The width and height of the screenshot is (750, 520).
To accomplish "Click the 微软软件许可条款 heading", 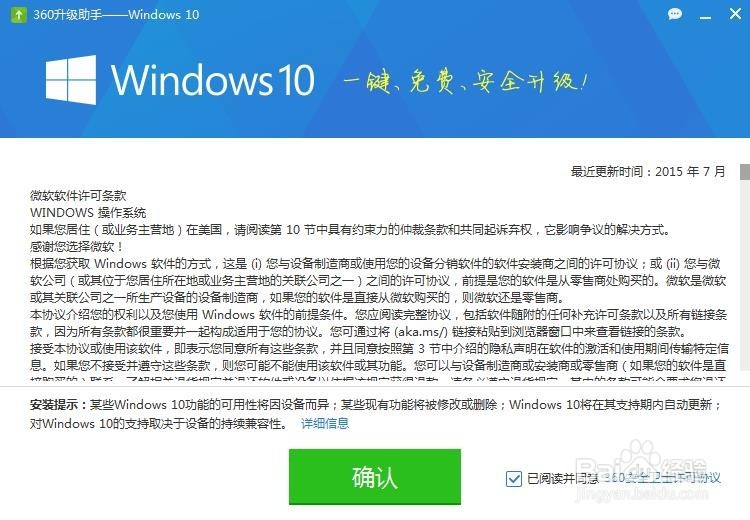I will click(78, 195).
